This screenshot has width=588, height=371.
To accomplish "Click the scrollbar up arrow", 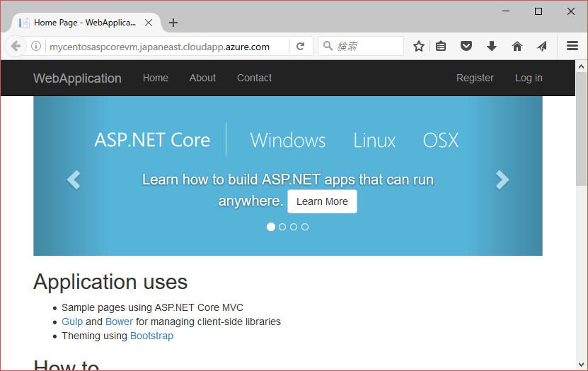I will pyautogui.click(x=581, y=66).
